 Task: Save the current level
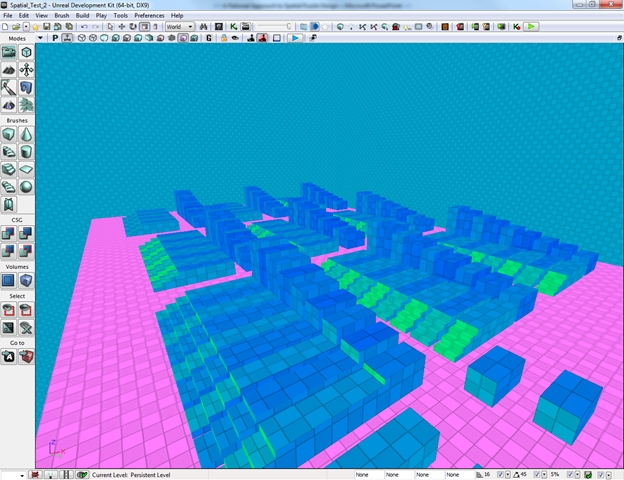pos(47,27)
